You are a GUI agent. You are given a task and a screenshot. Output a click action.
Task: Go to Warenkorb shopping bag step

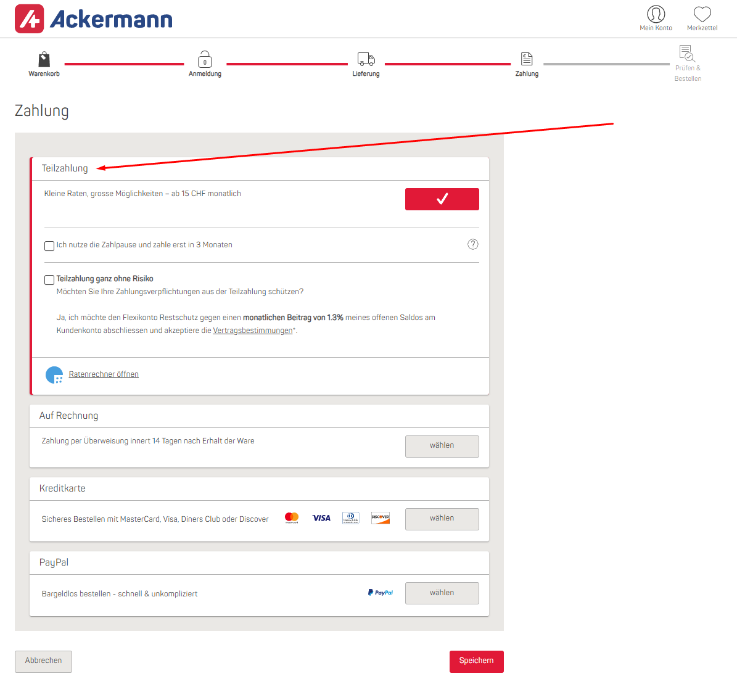(44, 60)
